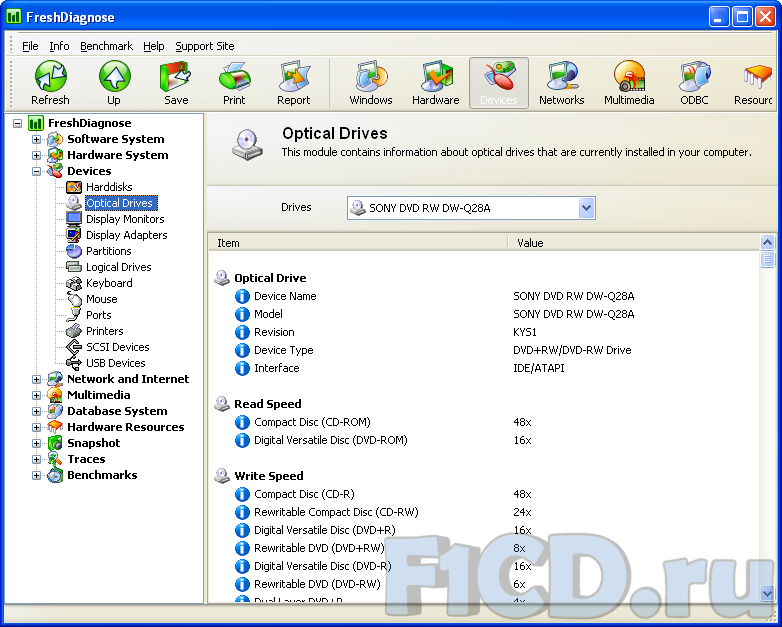Viewport: 782px width, 627px height.
Task: Click the Printers icon in tree
Action: click(x=74, y=331)
